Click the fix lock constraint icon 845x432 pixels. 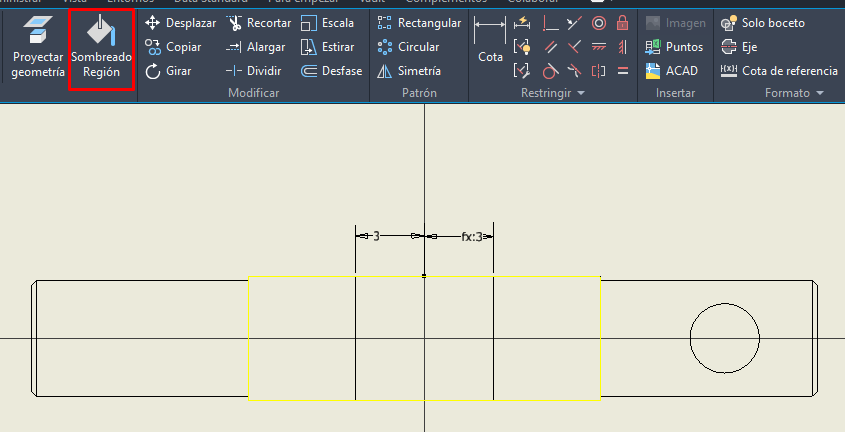pos(622,23)
